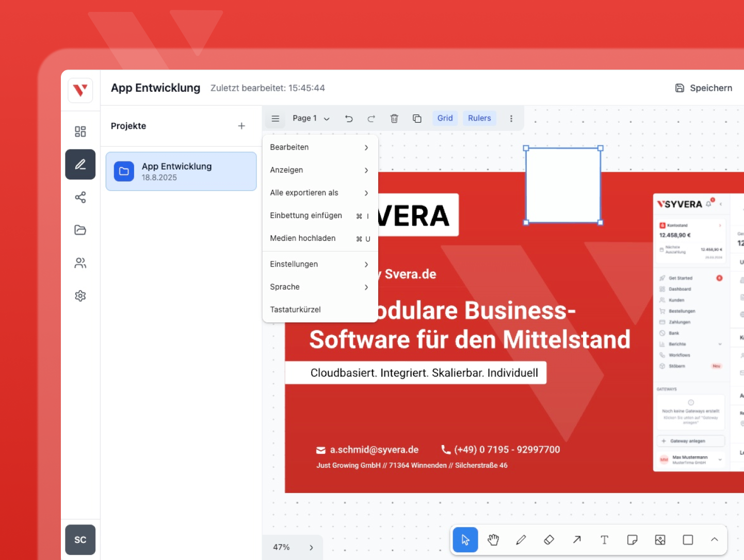Viewport: 744px width, 560px height.
Task: Close the hamburger main menu
Action: point(276,119)
